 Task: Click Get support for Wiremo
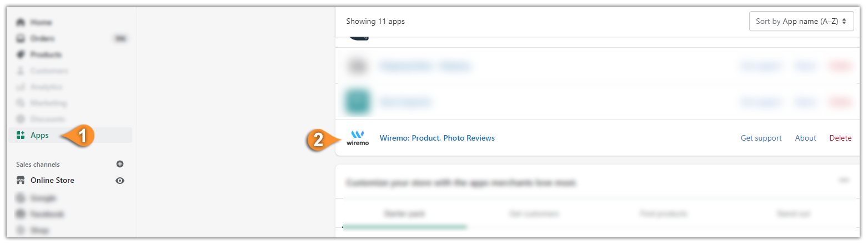tap(761, 138)
